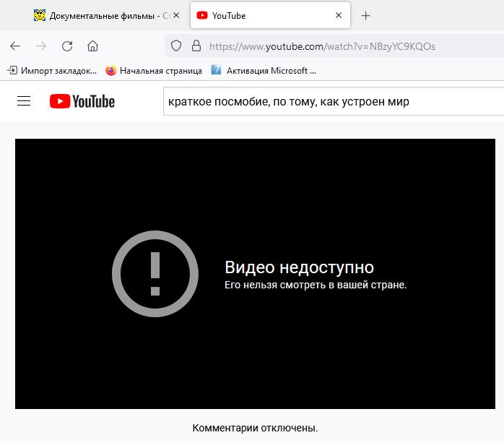Open a new browser tab
This screenshot has height=443, width=504.
365,16
